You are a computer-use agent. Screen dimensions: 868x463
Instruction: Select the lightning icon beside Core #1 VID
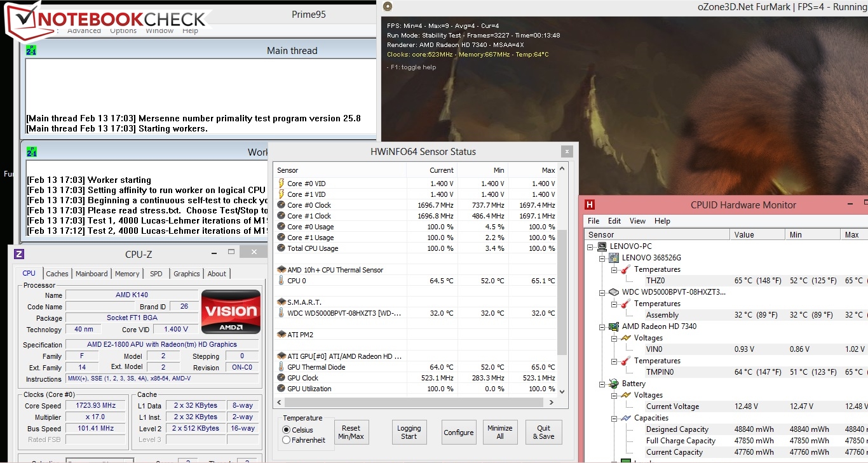point(281,194)
